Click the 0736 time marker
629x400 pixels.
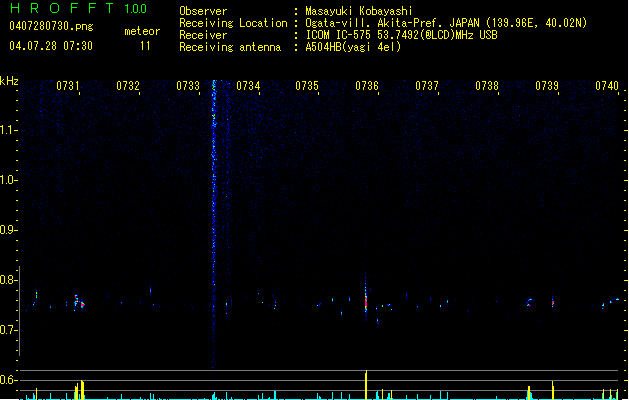[x=367, y=86]
